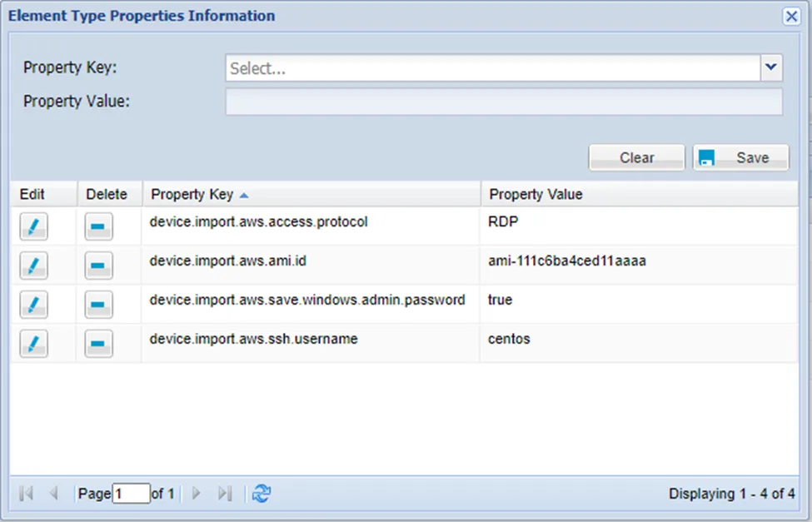
Task: Edit the save.windows.admin.password property row
Action: [33, 305]
